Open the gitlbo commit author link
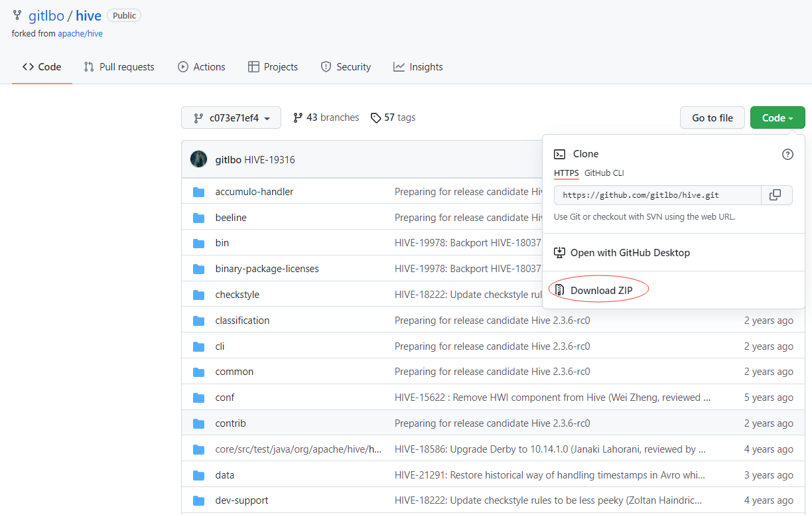812x515 pixels. [x=228, y=160]
